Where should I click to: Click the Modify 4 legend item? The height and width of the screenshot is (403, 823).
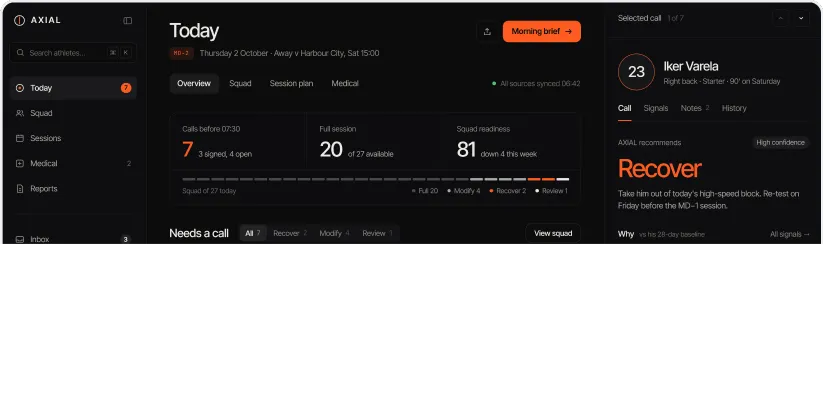463,191
